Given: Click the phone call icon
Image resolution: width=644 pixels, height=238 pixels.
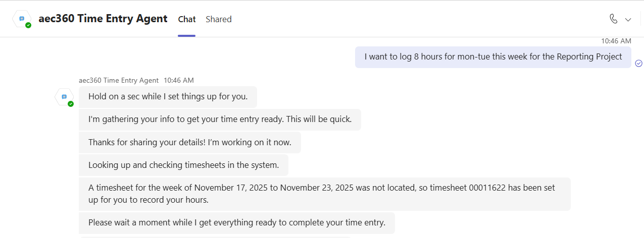Looking at the screenshot, I should click(614, 19).
